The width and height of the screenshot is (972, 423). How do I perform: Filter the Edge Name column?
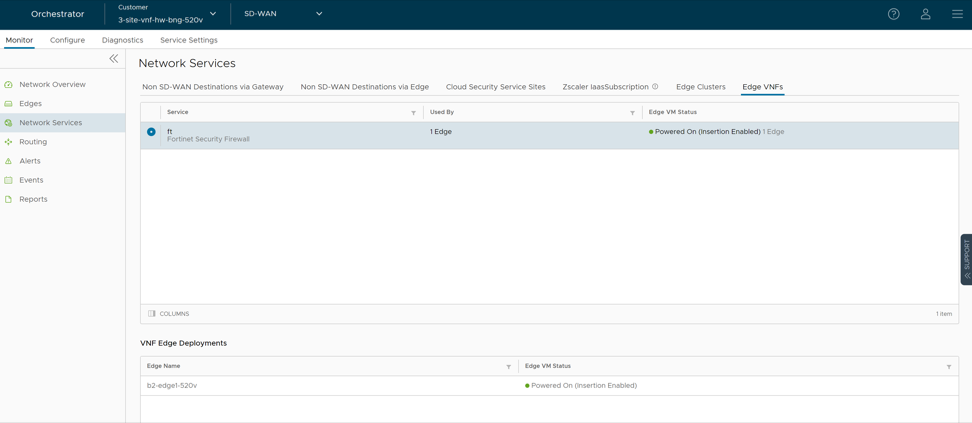point(508,367)
